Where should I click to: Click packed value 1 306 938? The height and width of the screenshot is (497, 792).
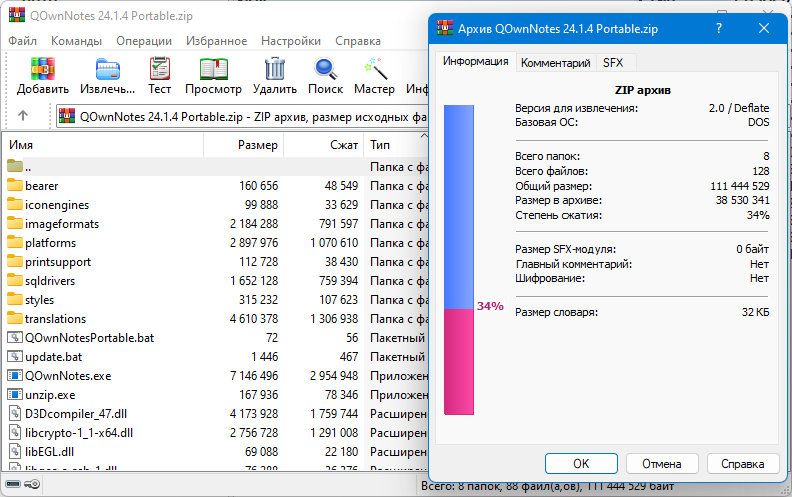tap(334, 319)
